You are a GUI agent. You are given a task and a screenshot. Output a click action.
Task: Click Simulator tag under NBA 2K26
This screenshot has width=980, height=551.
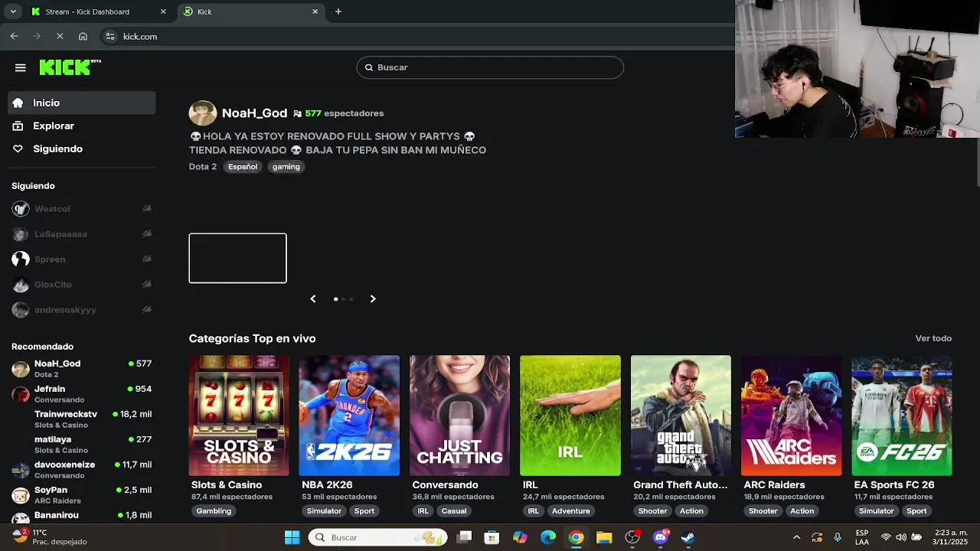point(324,511)
